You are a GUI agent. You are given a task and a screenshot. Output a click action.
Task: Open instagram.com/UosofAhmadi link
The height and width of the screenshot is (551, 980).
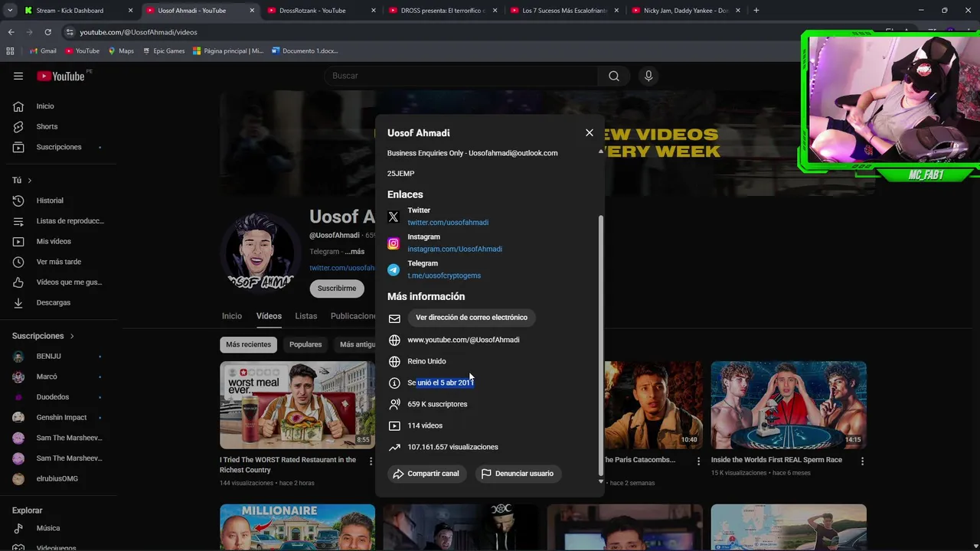455,249
